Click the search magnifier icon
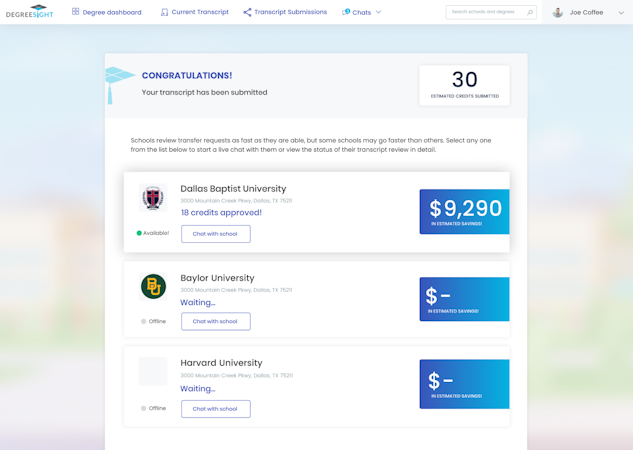 click(x=529, y=12)
